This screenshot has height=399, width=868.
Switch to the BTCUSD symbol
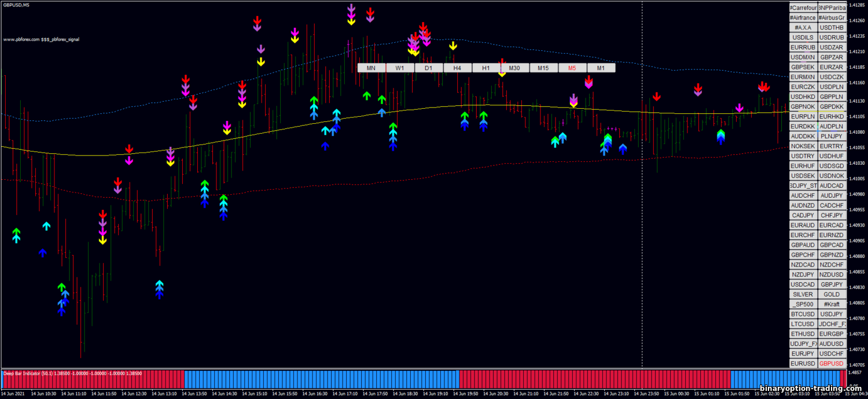[803, 314]
